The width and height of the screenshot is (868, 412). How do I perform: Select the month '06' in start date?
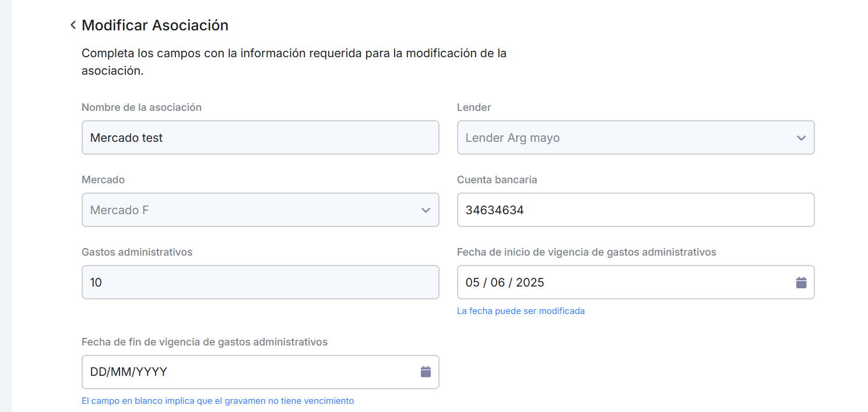(x=497, y=282)
